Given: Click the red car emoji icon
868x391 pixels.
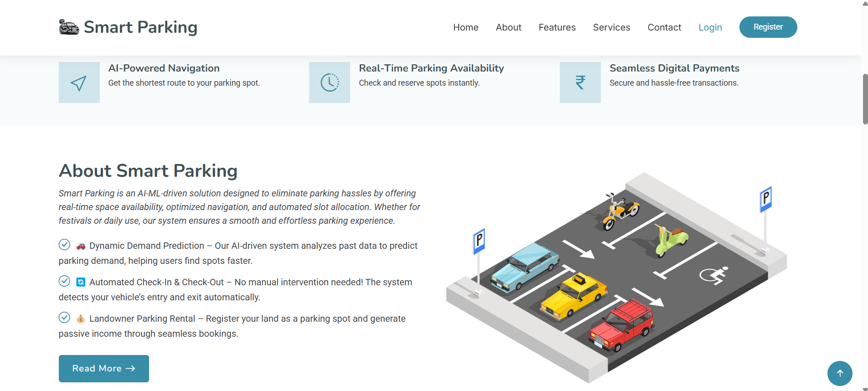Looking at the screenshot, I should [x=81, y=246].
